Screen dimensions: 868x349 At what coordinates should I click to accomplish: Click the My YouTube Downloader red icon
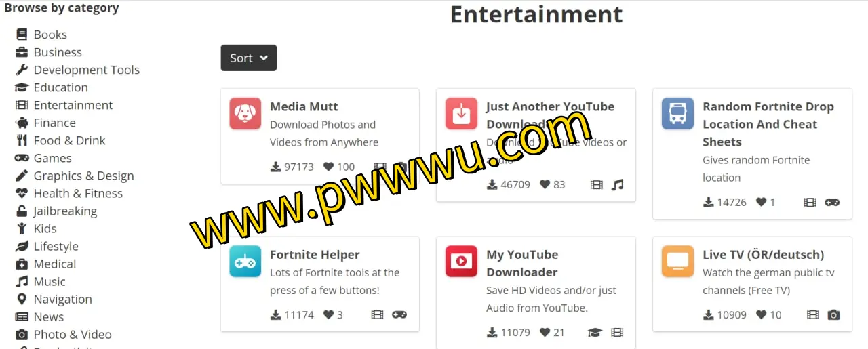click(x=462, y=262)
